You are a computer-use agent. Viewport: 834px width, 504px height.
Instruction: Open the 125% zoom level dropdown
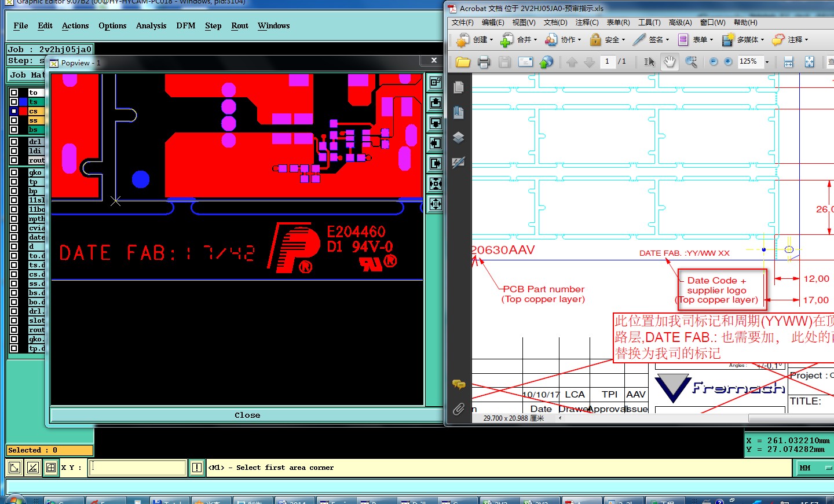767,62
